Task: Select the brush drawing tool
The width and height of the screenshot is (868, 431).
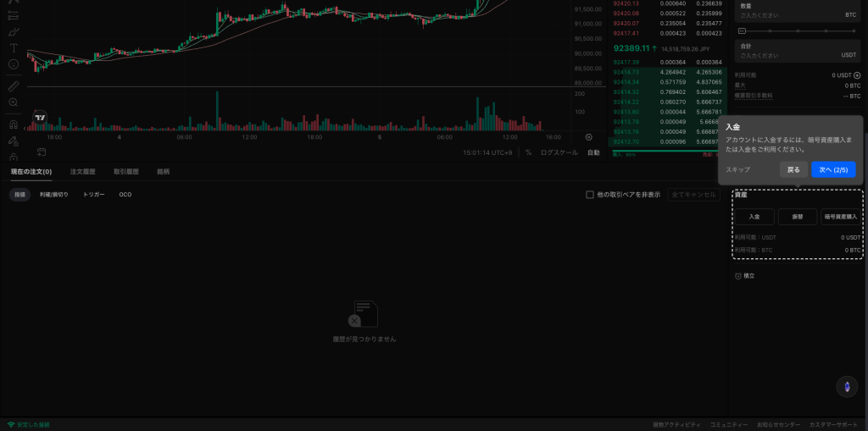Action: [x=14, y=31]
